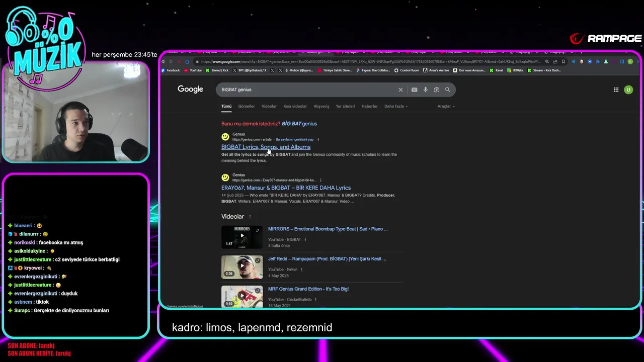Select the Tümü tab
644x362 pixels.
pyautogui.click(x=226, y=106)
